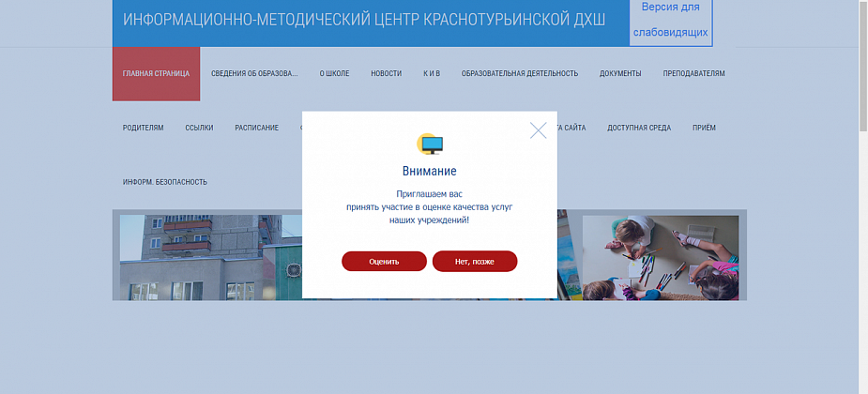Open Версия для слабовидящих link

(x=670, y=20)
